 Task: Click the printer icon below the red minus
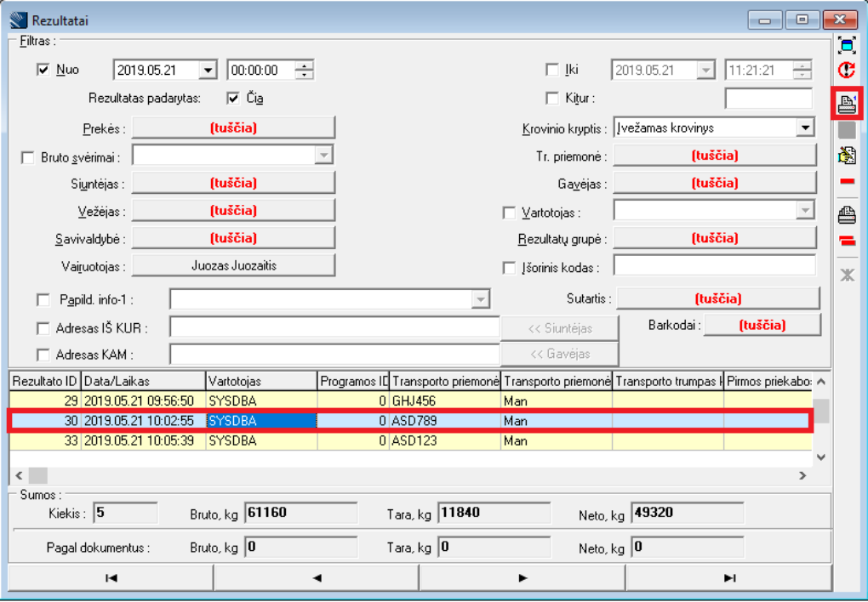point(847,214)
